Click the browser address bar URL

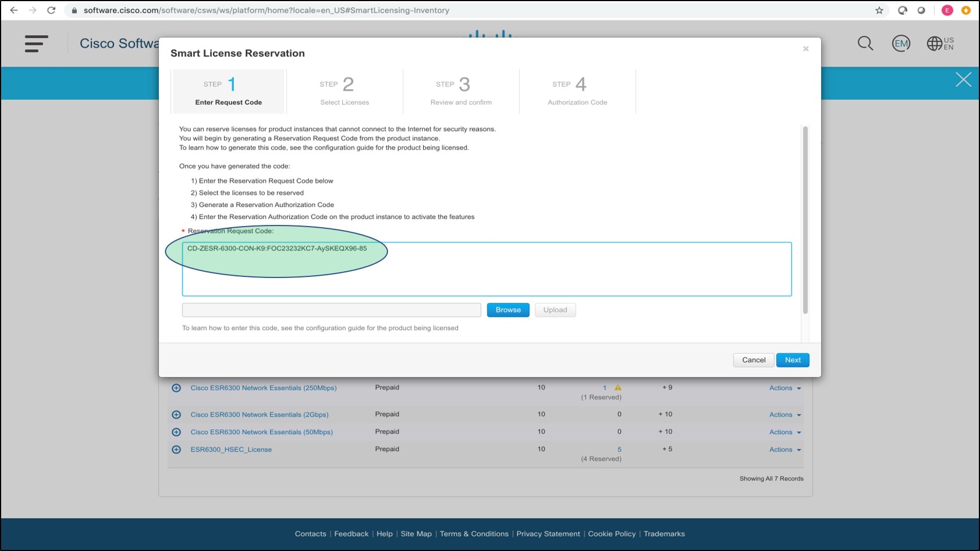(267, 10)
